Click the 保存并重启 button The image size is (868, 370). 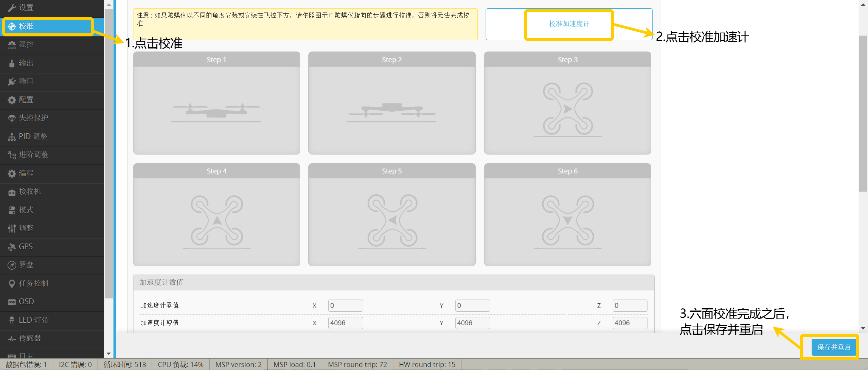(834, 347)
